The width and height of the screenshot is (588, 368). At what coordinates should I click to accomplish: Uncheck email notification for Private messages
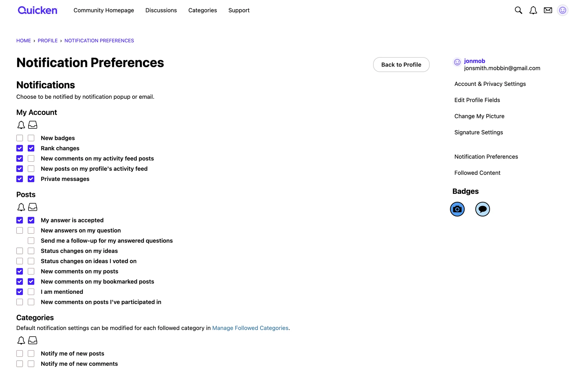click(x=31, y=179)
